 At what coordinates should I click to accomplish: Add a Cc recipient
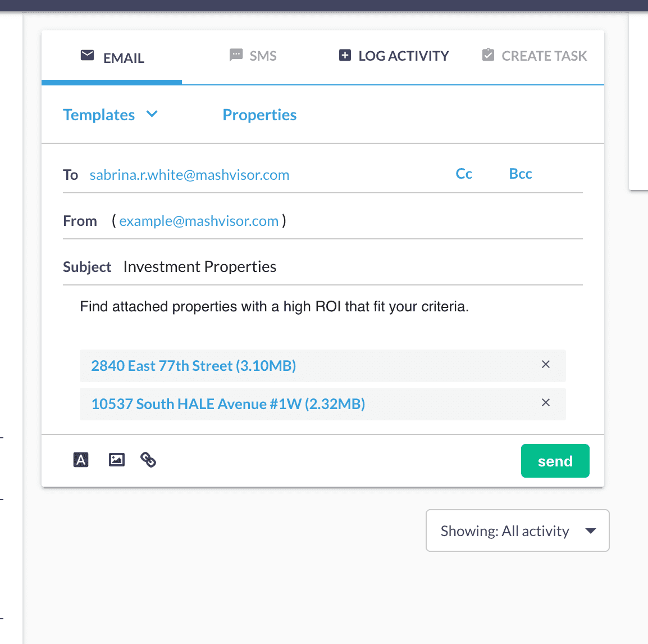(464, 174)
